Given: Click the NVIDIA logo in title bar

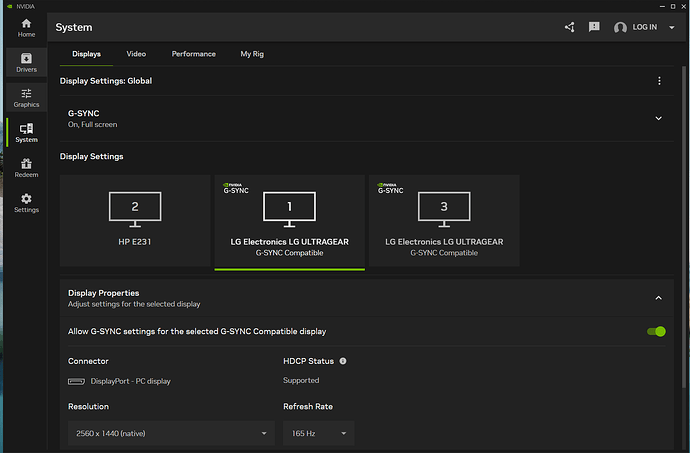Looking at the screenshot, I should (x=10, y=6).
